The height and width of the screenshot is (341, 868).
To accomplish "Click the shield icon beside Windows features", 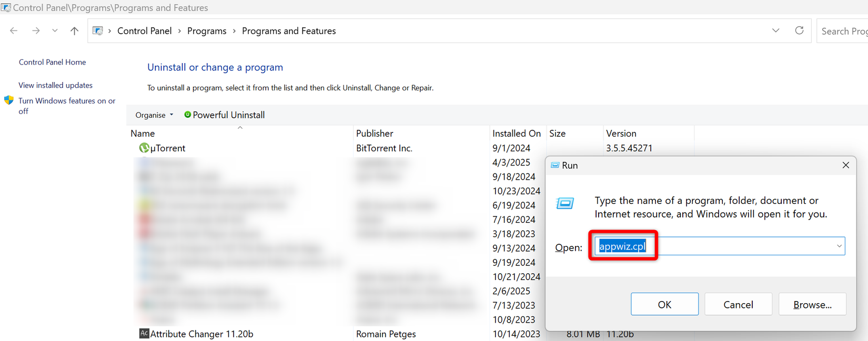I will pos(9,100).
